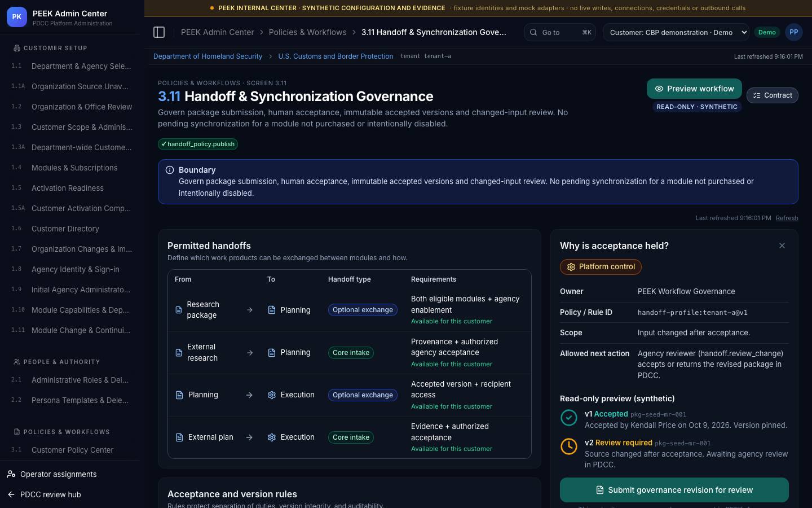Click the Demo badge in header
This screenshot has height=508, width=812.
point(767,32)
